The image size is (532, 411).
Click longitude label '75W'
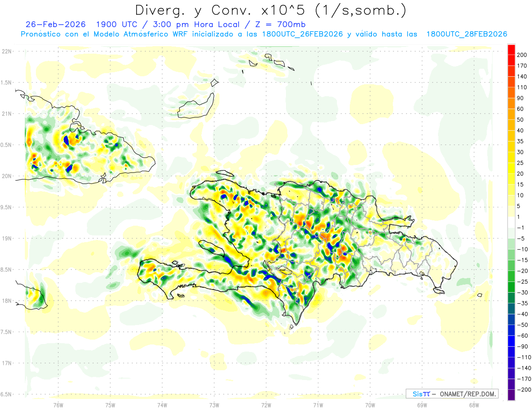click(x=110, y=405)
